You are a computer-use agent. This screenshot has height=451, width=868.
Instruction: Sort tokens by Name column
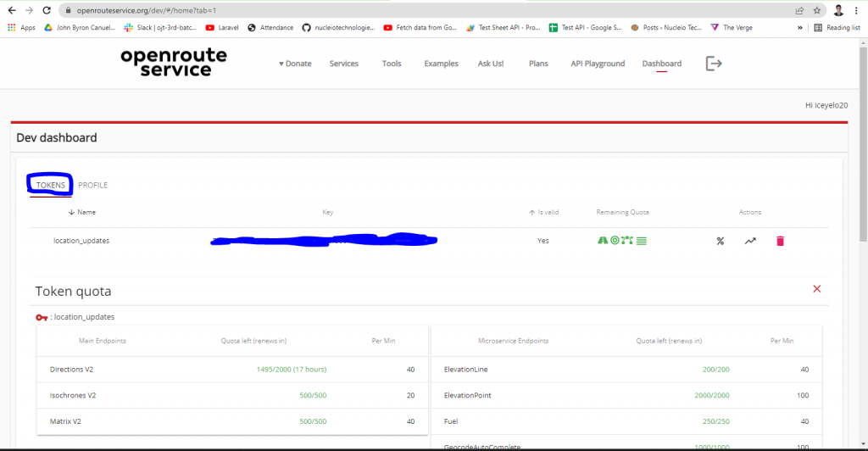coord(82,212)
